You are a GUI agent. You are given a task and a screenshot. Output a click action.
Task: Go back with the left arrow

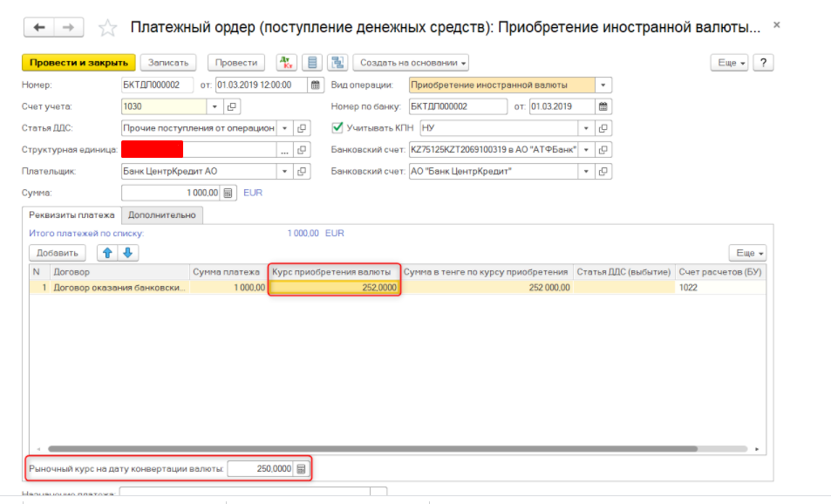pos(39,28)
